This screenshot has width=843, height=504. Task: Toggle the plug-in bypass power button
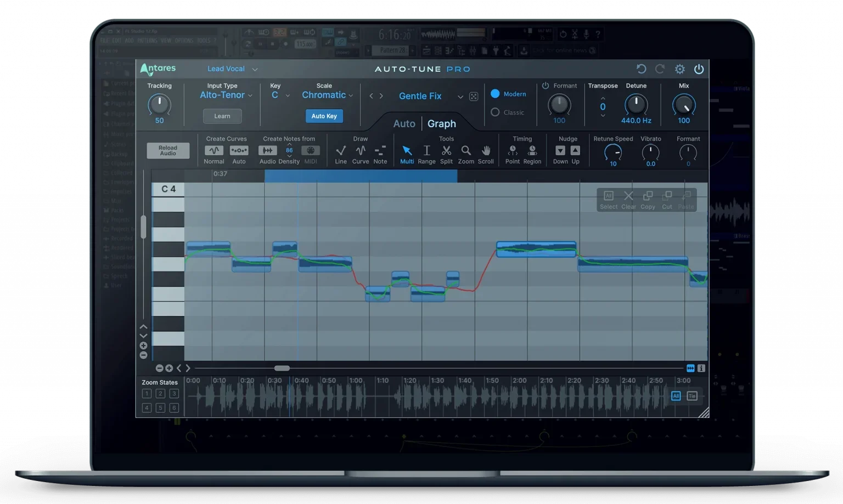[x=699, y=69]
